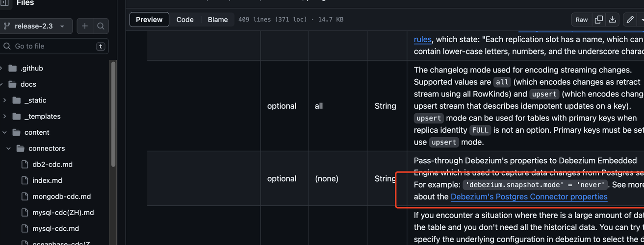Image resolution: width=644 pixels, height=245 pixels.
Task: Expand the _templates folder
Action: [5, 117]
